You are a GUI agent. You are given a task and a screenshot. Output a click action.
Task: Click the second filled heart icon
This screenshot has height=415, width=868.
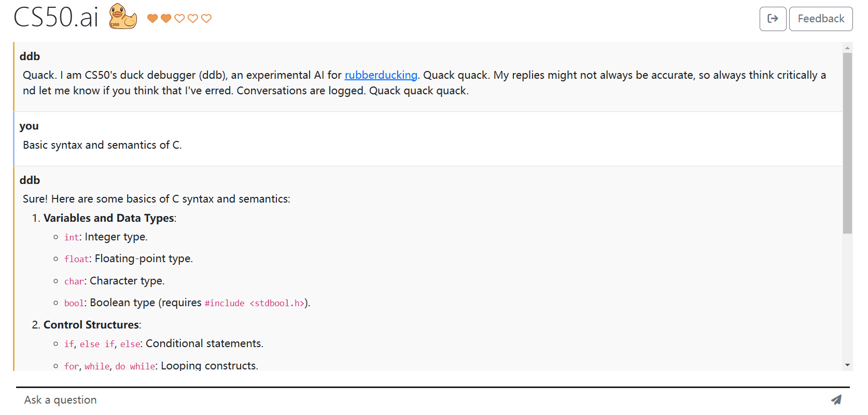point(166,19)
